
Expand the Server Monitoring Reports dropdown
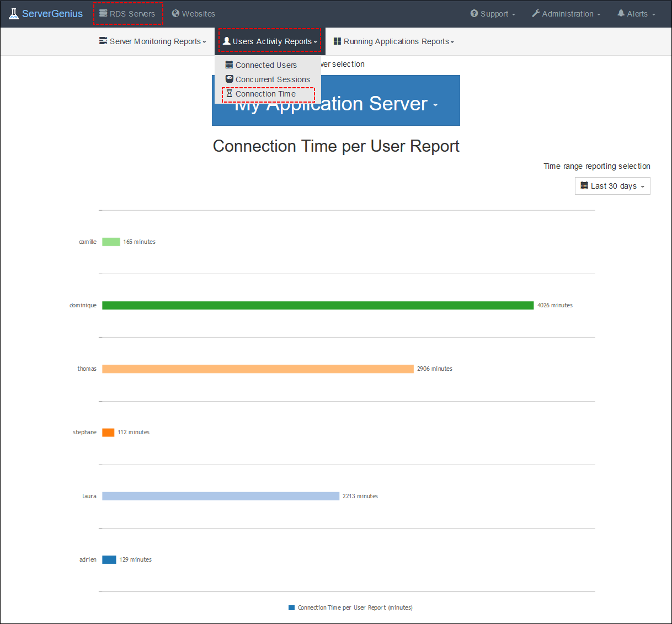coord(153,41)
